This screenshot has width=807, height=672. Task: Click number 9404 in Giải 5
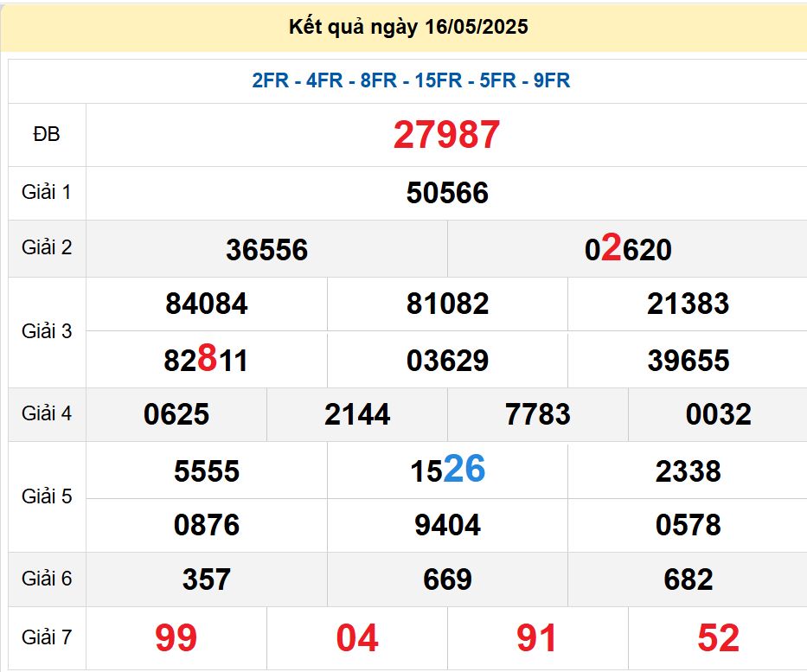pyautogui.click(x=446, y=525)
